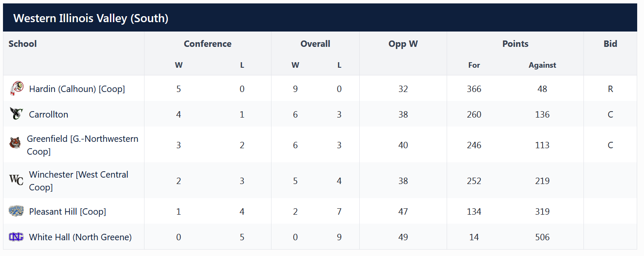Screen dimensions: 644x256
Task: Click the Opp W column header
Action: pyautogui.click(x=403, y=44)
